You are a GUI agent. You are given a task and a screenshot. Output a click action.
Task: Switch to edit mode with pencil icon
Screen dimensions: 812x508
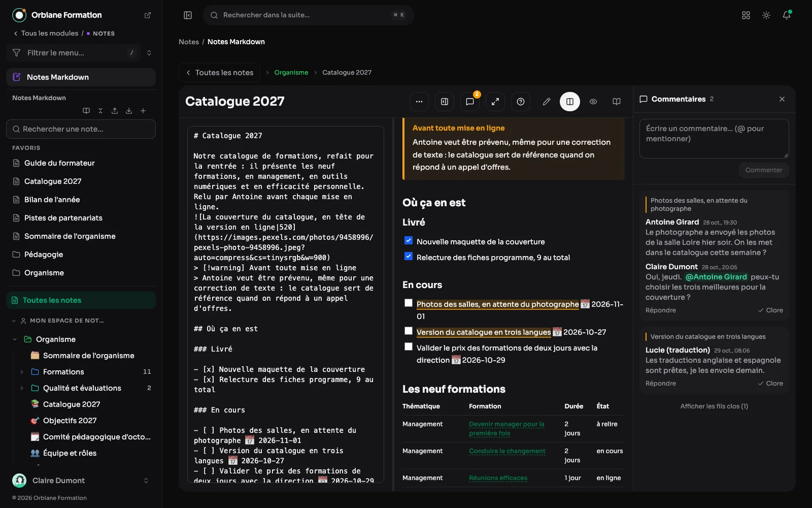click(x=547, y=102)
